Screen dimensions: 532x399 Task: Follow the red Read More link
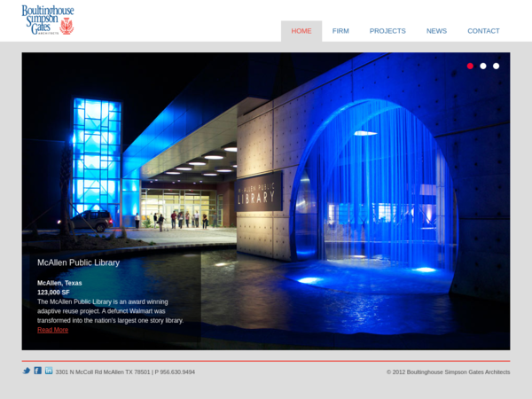click(x=52, y=330)
